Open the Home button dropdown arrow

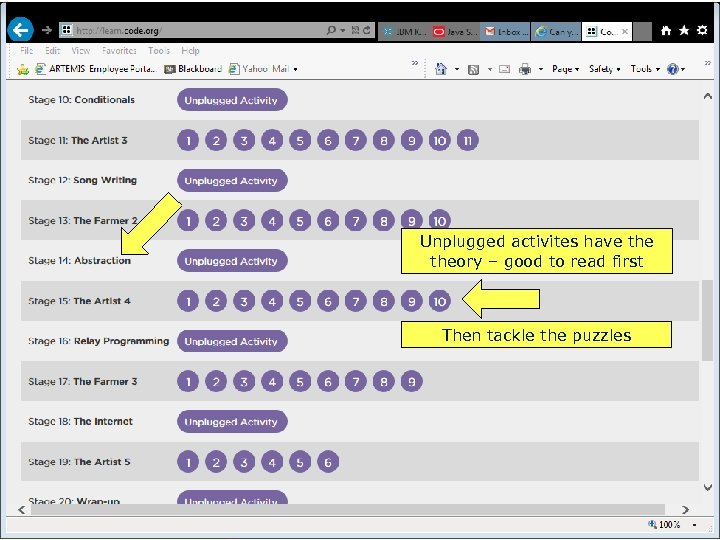[456, 69]
